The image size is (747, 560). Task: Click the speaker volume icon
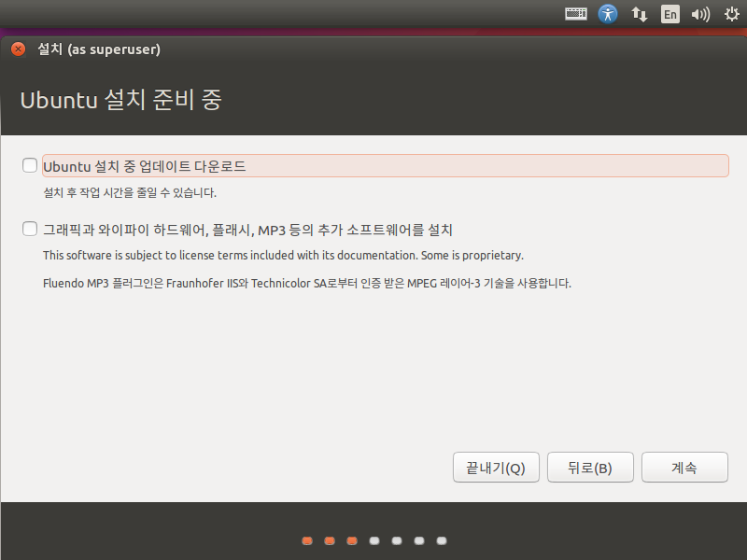[x=700, y=14]
